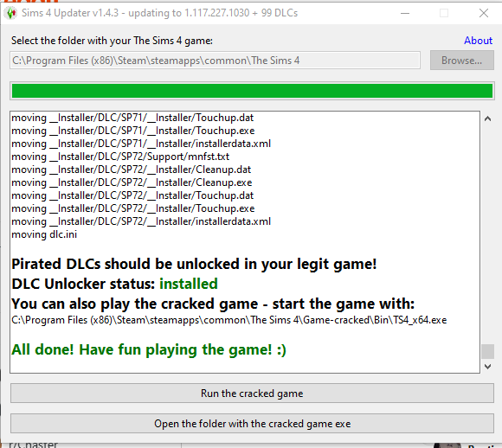The height and width of the screenshot is (448, 502).
Task: Click 'You can also play the cracked game' line
Action: 213,304
